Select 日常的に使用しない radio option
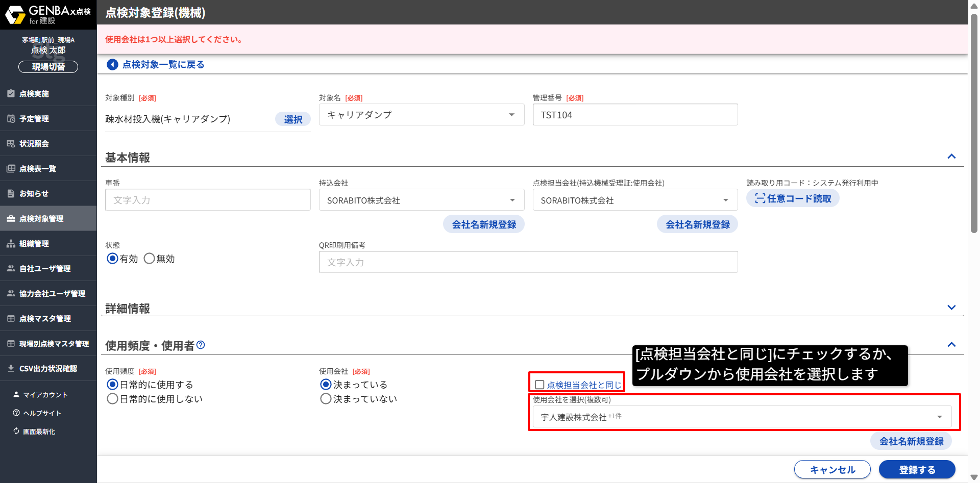The image size is (980, 483). pyautogui.click(x=112, y=399)
